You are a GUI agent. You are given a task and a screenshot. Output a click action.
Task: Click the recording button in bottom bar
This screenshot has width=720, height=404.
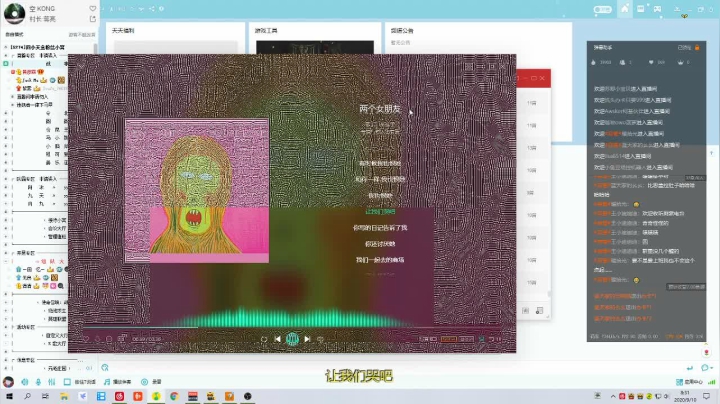pyautogui.click(x=151, y=382)
